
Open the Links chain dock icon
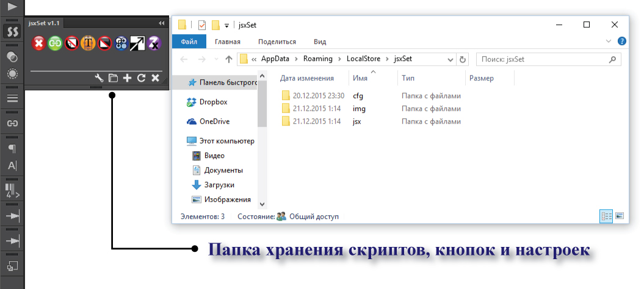click(x=13, y=123)
